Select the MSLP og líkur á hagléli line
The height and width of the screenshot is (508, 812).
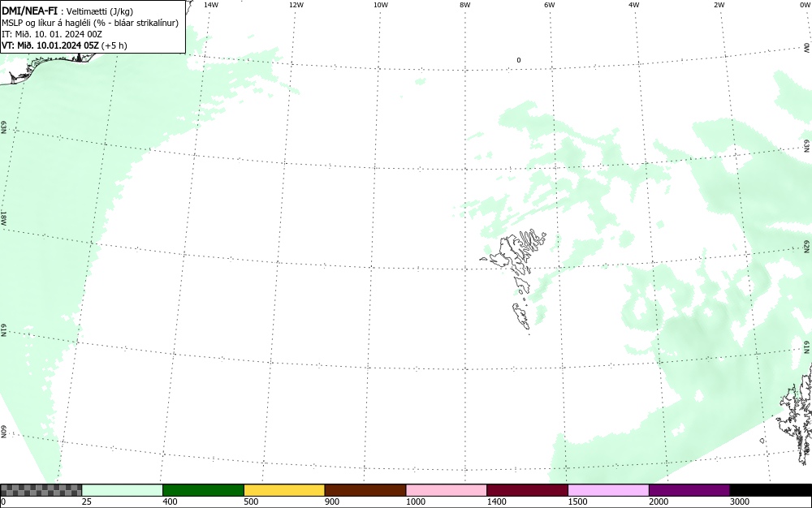[x=90, y=23]
